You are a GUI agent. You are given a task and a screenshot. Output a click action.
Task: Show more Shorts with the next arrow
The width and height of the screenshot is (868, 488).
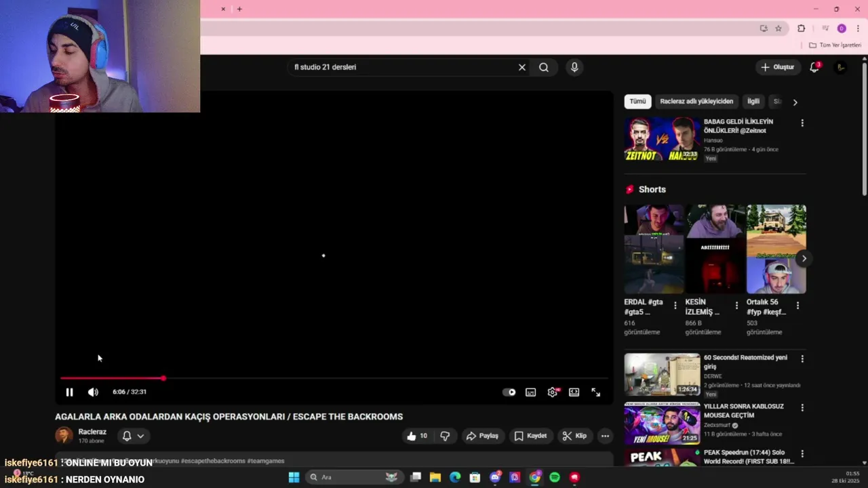[x=804, y=258]
